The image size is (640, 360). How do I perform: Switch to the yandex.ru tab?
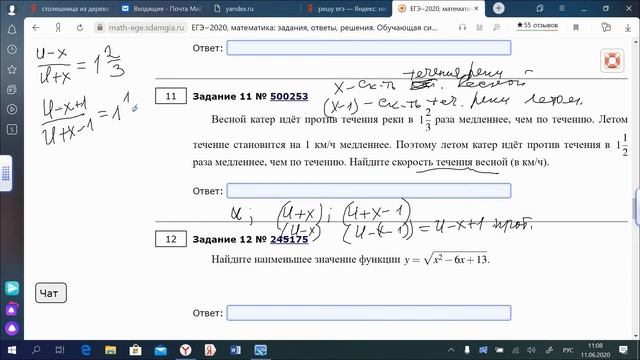click(x=240, y=9)
